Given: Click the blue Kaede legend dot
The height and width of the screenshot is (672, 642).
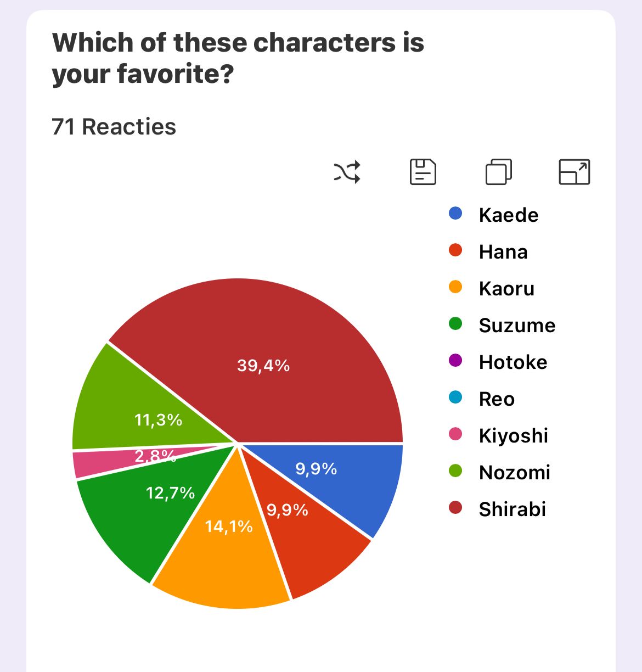Looking at the screenshot, I should [455, 214].
